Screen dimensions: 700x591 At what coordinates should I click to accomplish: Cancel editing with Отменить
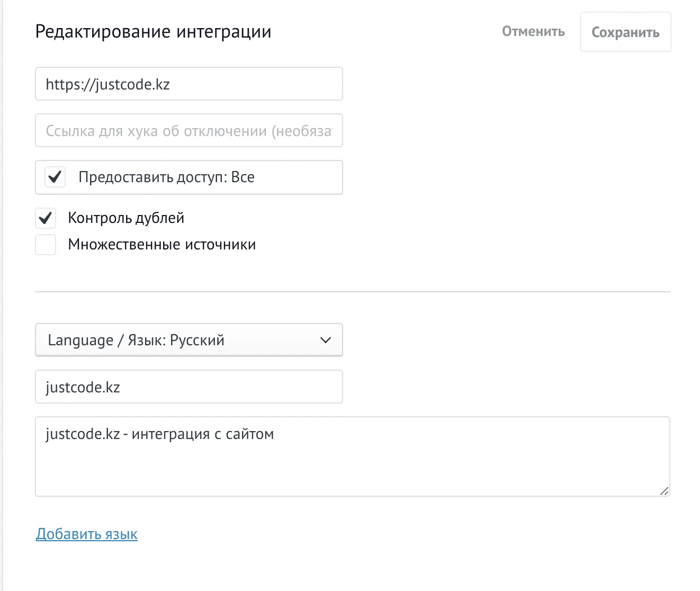533,32
